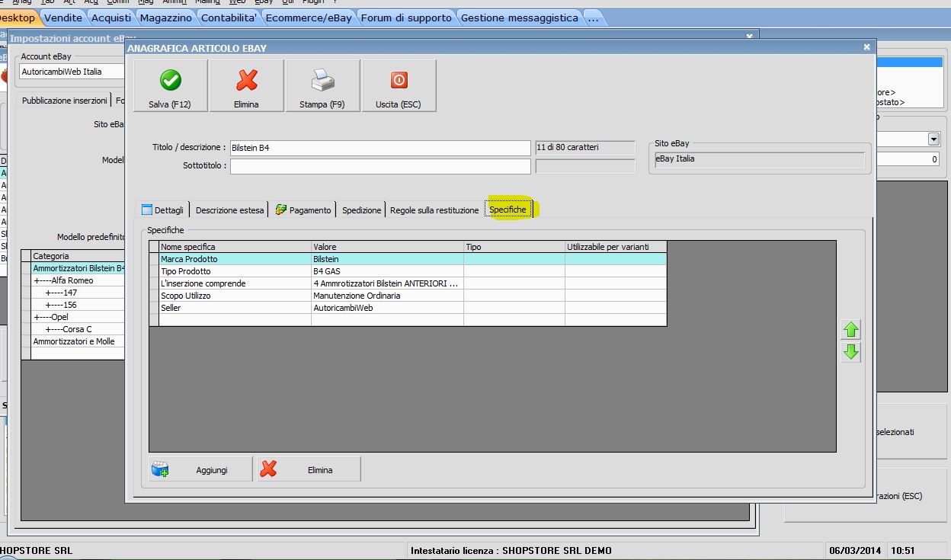The width and height of the screenshot is (951, 560).
Task: Select the Seller specification row
Action: (408, 308)
